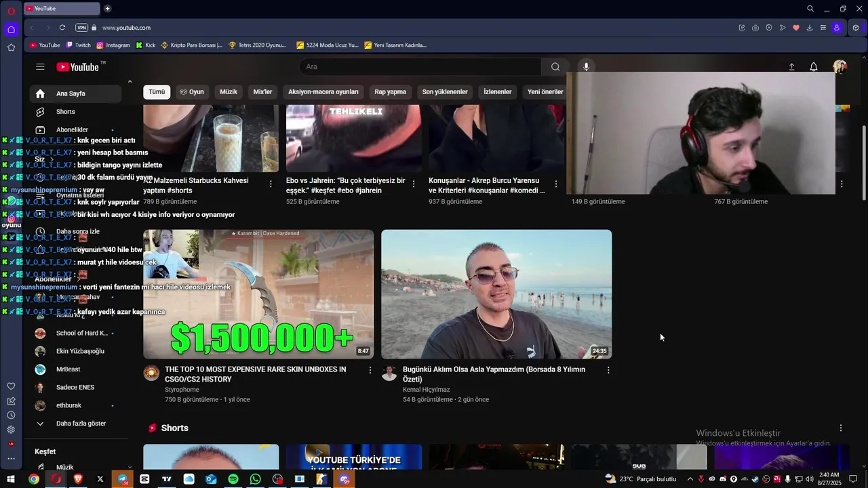The image size is (868, 488).
Task: Select the Son yüklenenler filter chip
Action: tap(445, 91)
